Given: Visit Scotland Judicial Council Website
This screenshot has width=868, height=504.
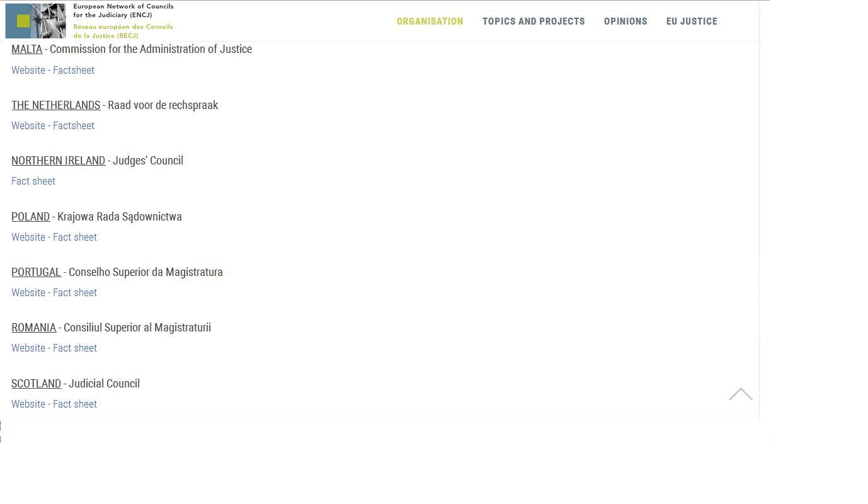Looking at the screenshot, I should pos(28,404).
